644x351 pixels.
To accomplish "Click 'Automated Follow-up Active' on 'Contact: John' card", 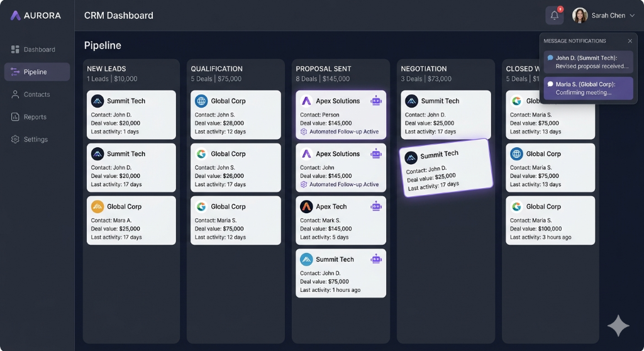I will 344,184.
